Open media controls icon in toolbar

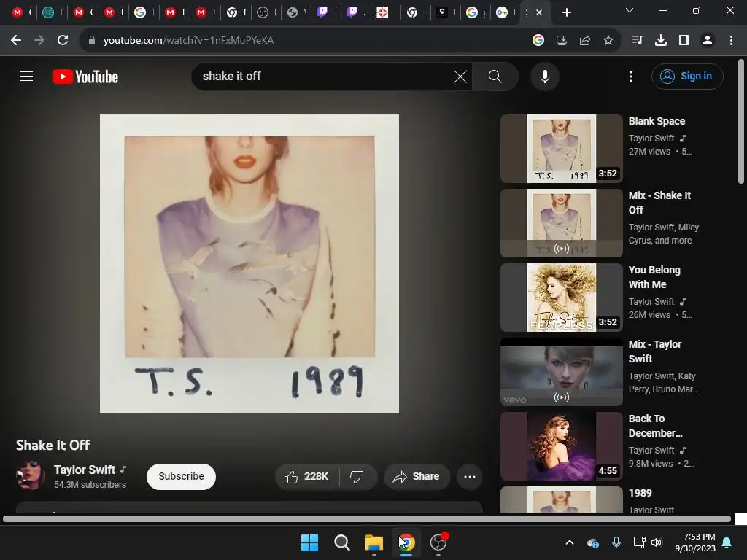pyautogui.click(x=638, y=41)
